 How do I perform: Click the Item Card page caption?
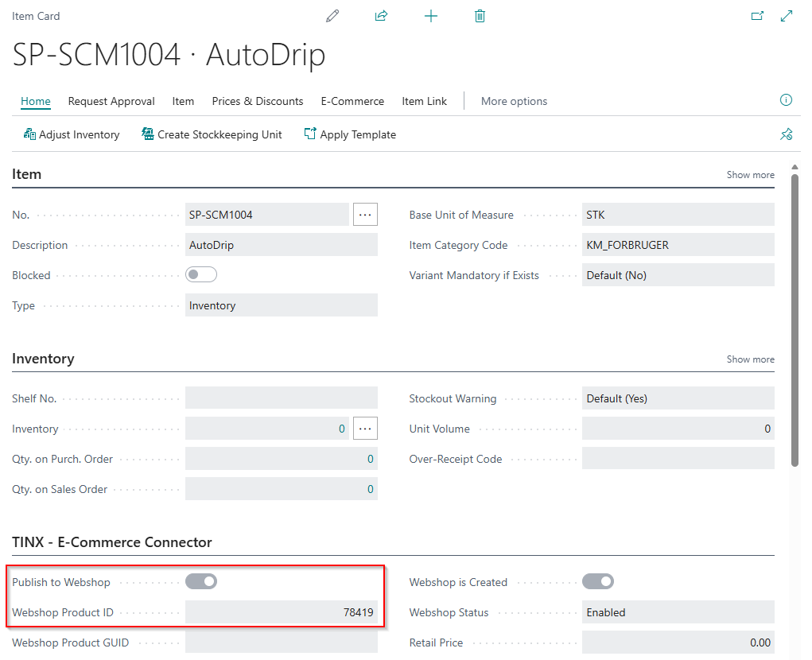(x=36, y=16)
